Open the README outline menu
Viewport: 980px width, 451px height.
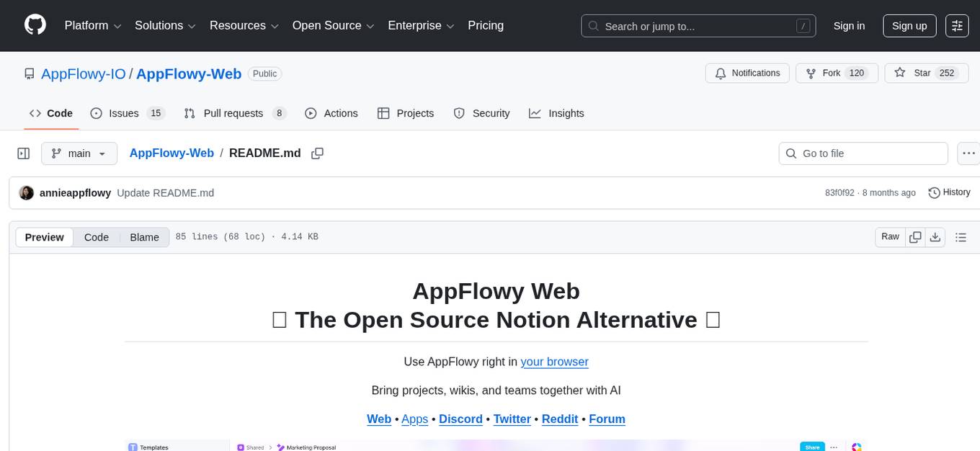[x=961, y=236]
